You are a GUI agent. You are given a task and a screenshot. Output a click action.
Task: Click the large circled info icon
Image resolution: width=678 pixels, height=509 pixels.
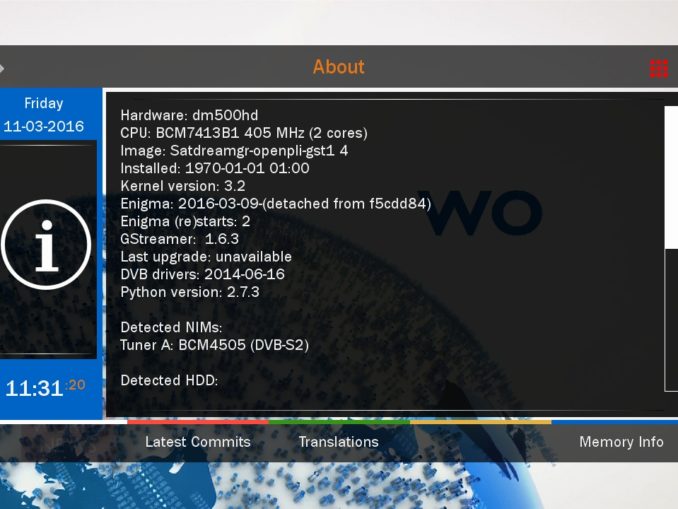pos(46,244)
